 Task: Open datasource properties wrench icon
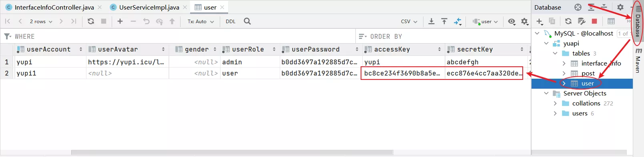pos(582,21)
